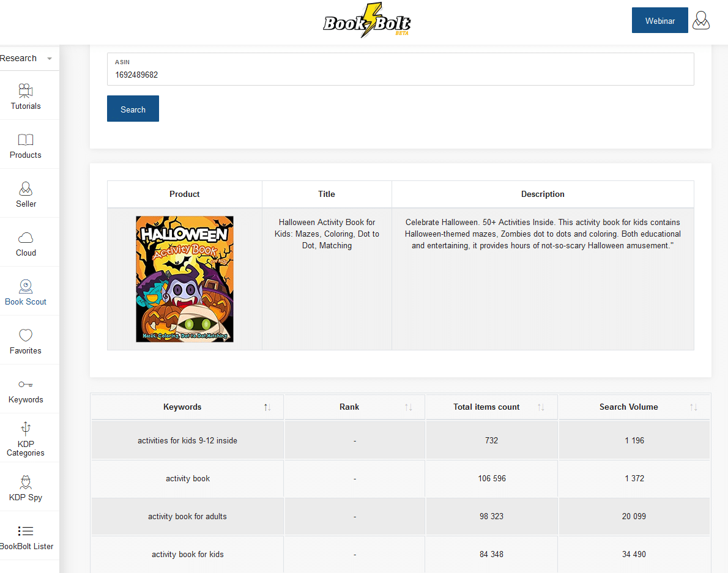
Task: Open the BookBolt Lister list icon
Action: click(x=26, y=531)
